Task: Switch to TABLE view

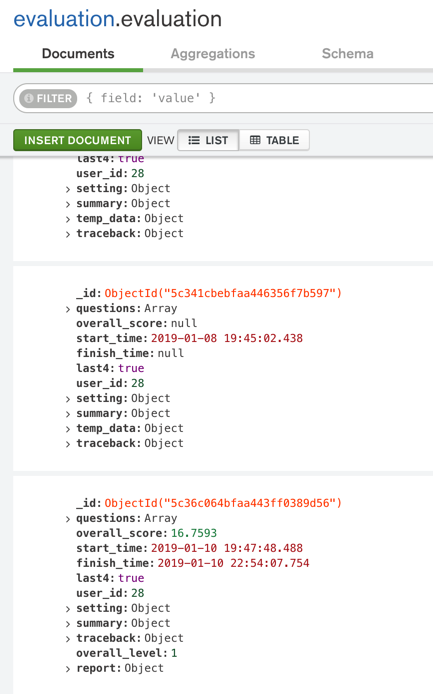Action: coord(274,140)
